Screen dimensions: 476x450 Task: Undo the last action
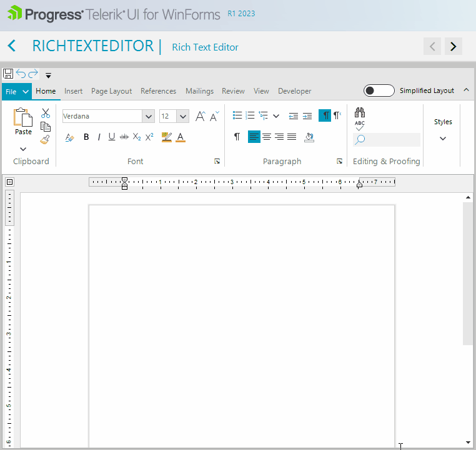point(21,74)
